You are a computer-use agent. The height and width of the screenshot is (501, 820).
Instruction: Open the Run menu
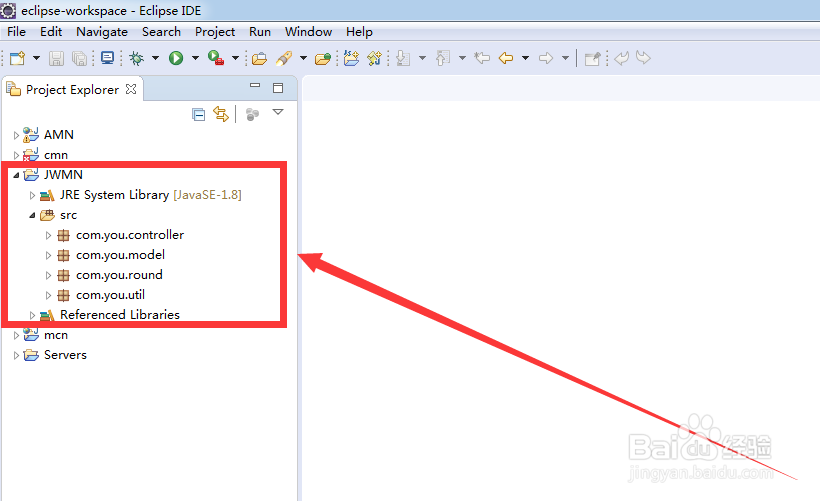260,32
